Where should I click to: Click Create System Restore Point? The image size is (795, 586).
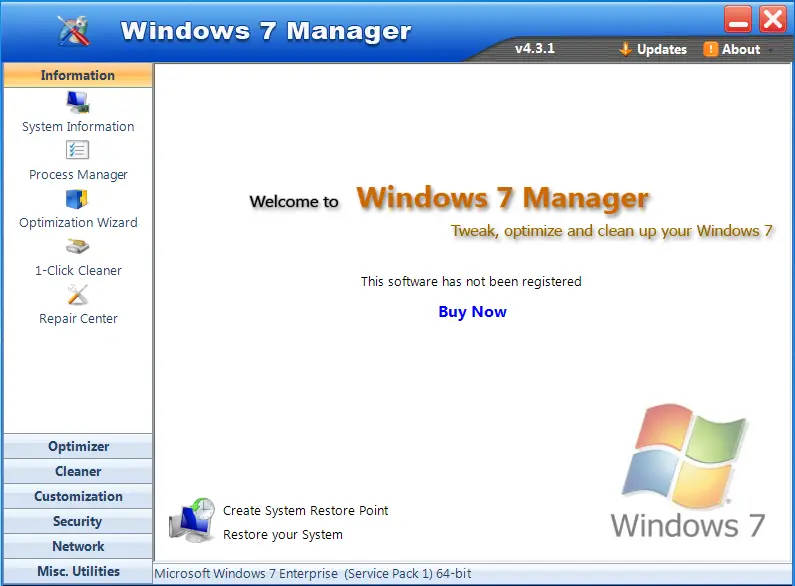306,510
